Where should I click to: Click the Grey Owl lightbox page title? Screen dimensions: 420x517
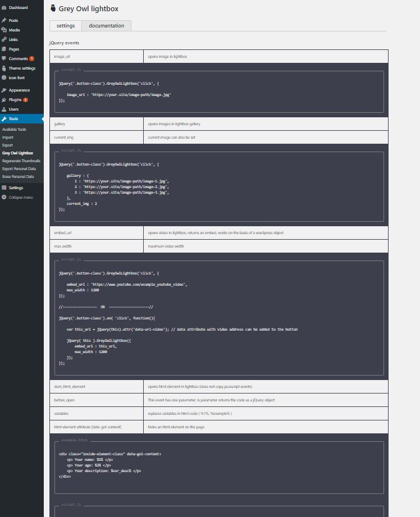click(x=88, y=9)
